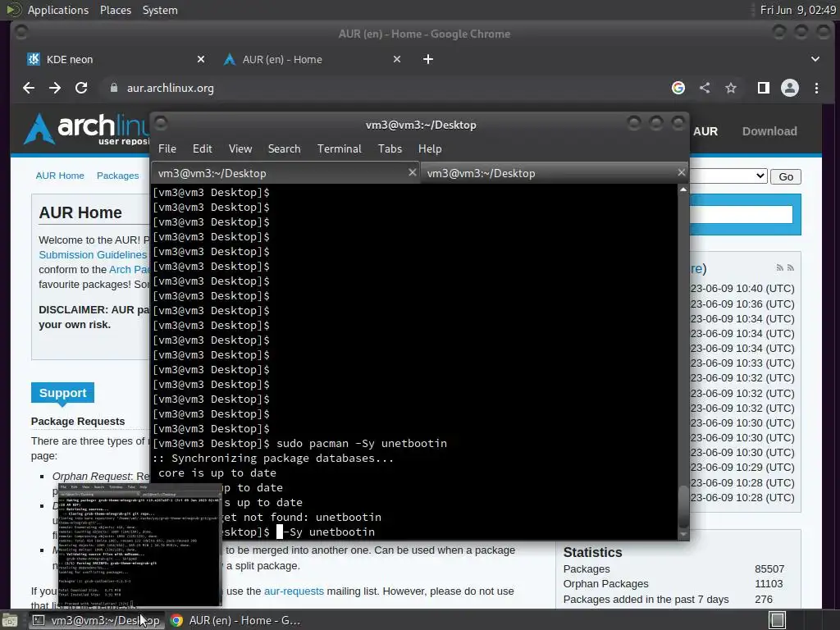
Task: Open the Terminal menu
Action: pyautogui.click(x=339, y=149)
